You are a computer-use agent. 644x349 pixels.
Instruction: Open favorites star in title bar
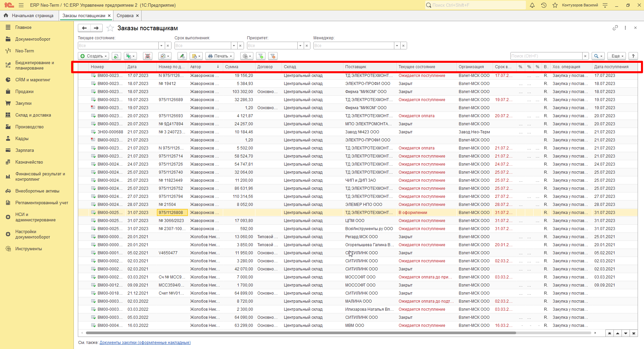tap(555, 5)
